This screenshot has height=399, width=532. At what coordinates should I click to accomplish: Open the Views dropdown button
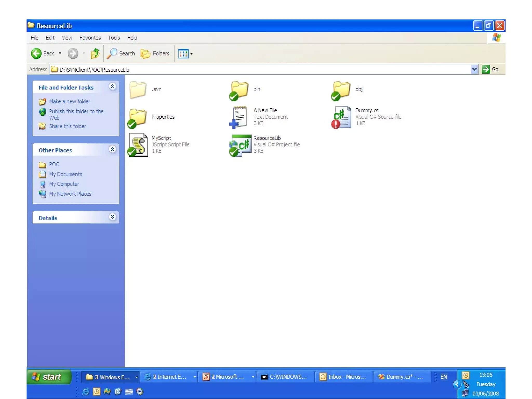(x=185, y=54)
